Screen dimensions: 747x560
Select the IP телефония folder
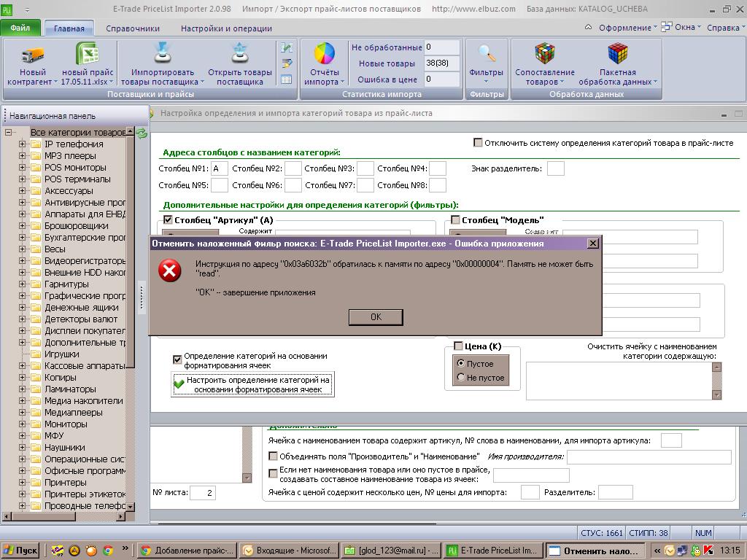pos(74,144)
